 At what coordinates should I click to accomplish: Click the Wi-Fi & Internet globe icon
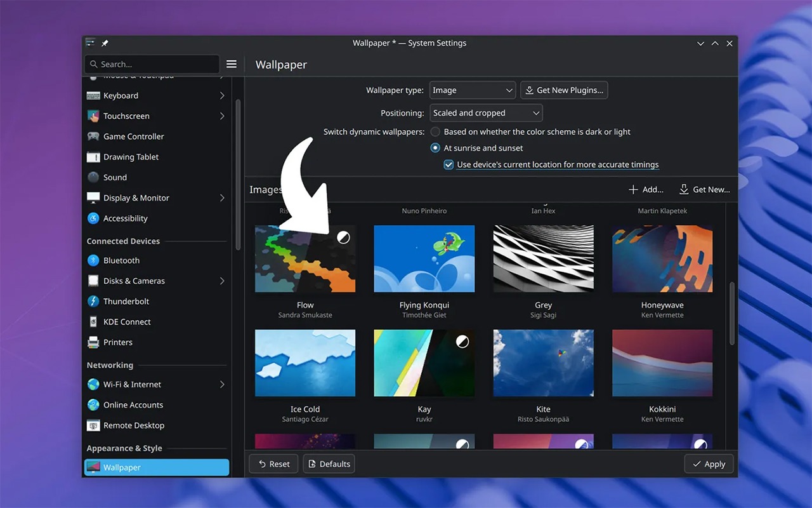point(93,384)
